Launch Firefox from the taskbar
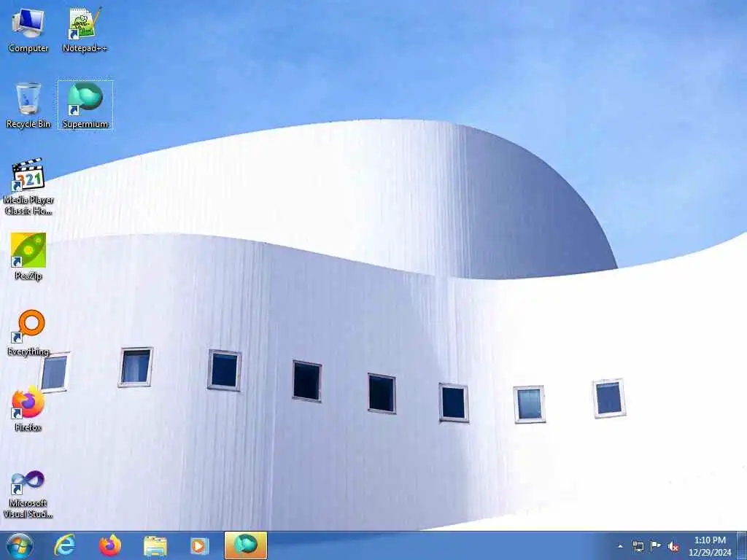Image resolution: width=747 pixels, height=560 pixels. [x=110, y=545]
